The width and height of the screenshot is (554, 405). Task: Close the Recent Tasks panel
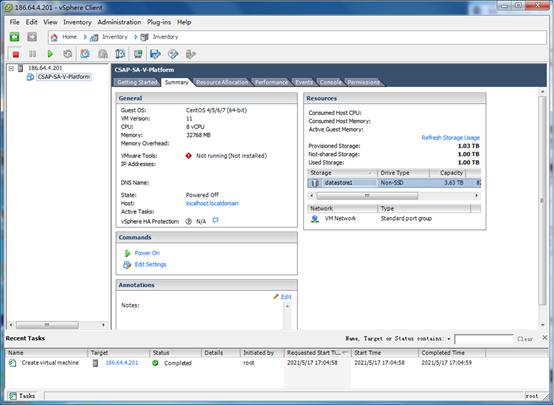click(x=544, y=338)
